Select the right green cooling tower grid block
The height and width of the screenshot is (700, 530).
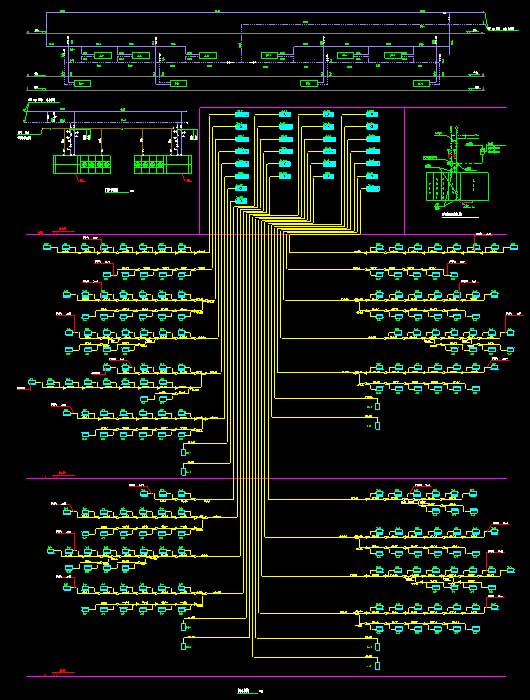(x=163, y=164)
